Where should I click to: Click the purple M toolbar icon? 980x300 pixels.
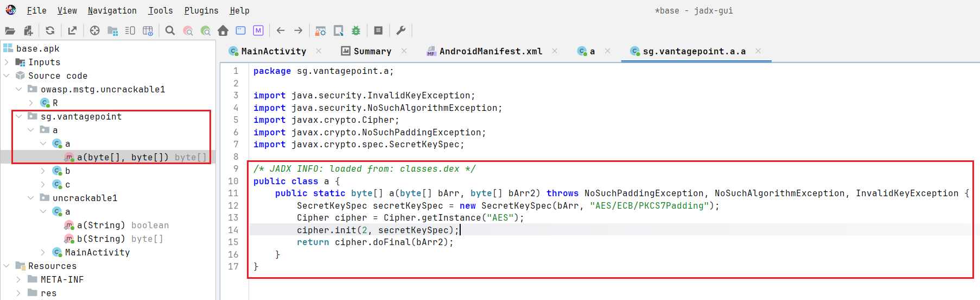tap(258, 30)
